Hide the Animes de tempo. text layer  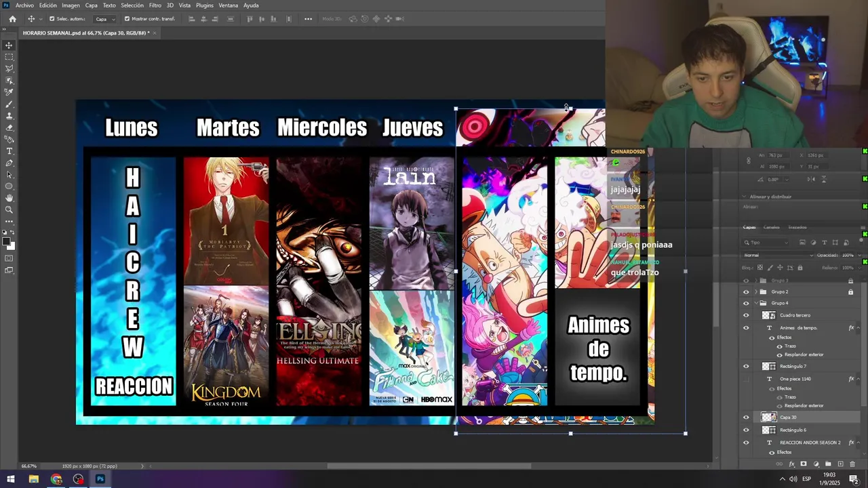746,328
